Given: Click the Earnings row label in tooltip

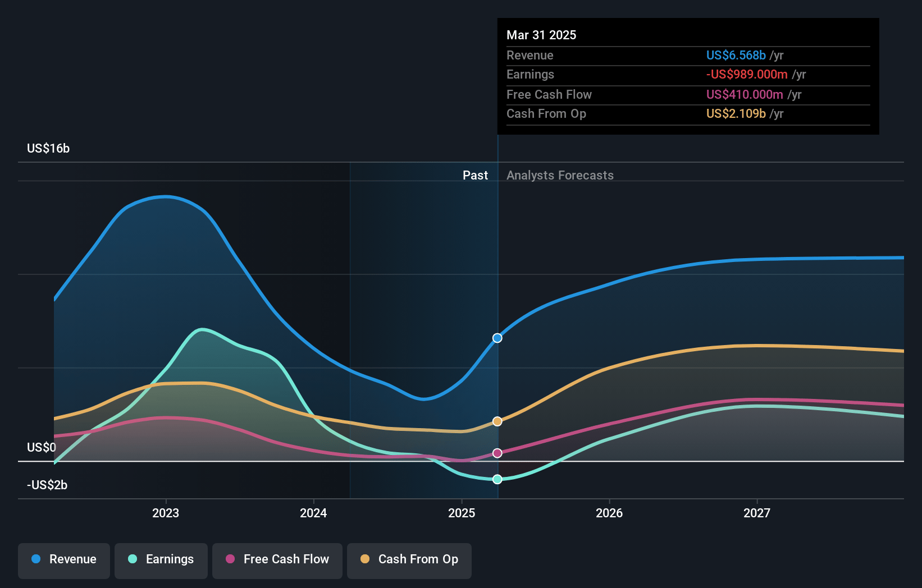Looking at the screenshot, I should (x=530, y=74).
